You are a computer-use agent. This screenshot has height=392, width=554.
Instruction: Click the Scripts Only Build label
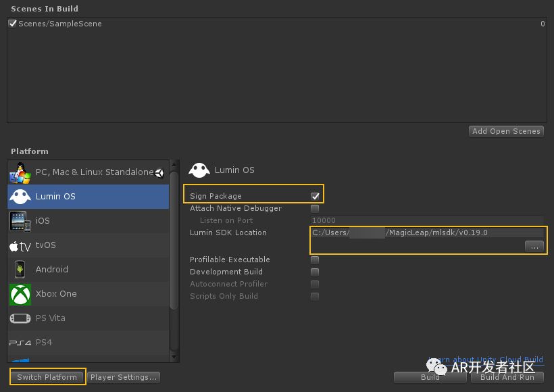(224, 296)
